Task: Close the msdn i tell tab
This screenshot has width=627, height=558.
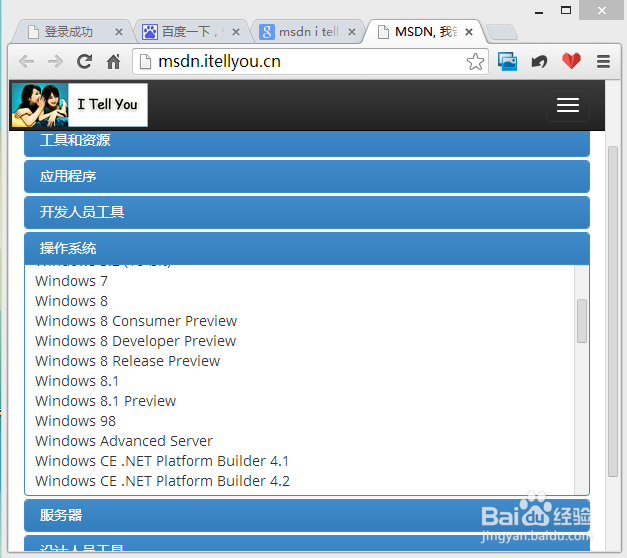Action: (352, 32)
